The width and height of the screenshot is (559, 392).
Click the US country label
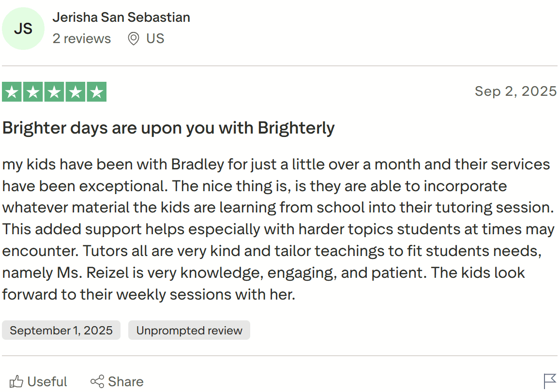[x=155, y=39]
